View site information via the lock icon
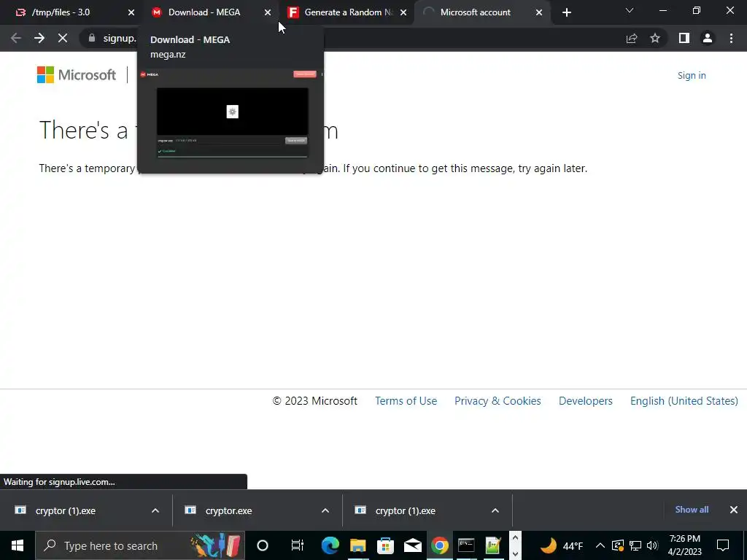Image resolution: width=747 pixels, height=560 pixels. pyautogui.click(x=92, y=38)
